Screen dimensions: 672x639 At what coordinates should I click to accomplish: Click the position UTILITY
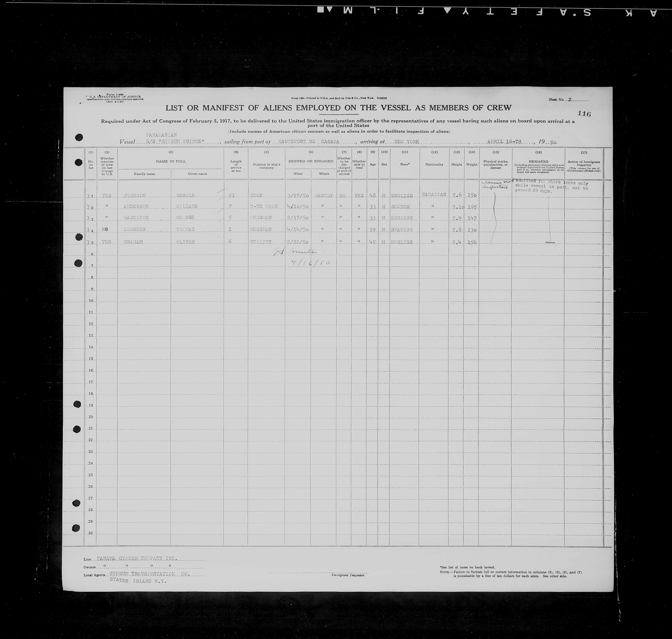click(x=261, y=242)
